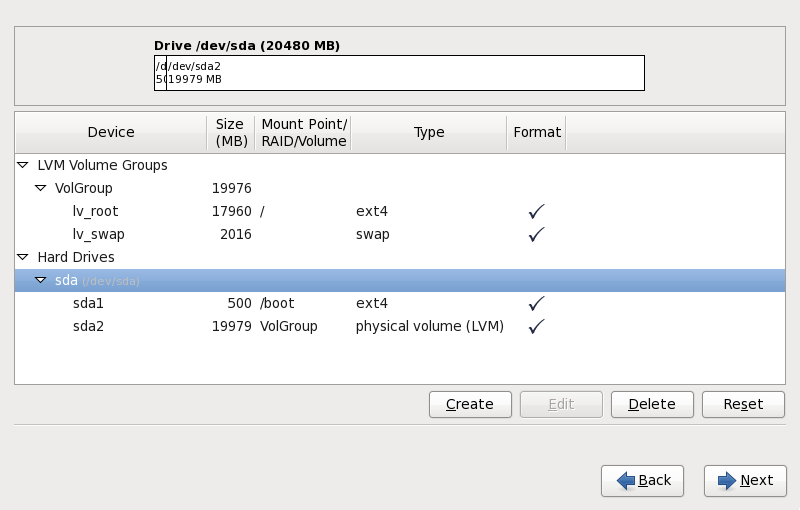800x510 pixels.
Task: Collapse the LVM Volume Groups section
Action: (x=23, y=165)
